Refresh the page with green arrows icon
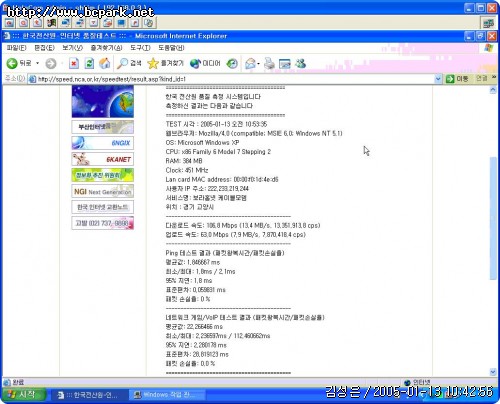Image resolution: width=500 pixels, height=404 pixels. [89, 63]
